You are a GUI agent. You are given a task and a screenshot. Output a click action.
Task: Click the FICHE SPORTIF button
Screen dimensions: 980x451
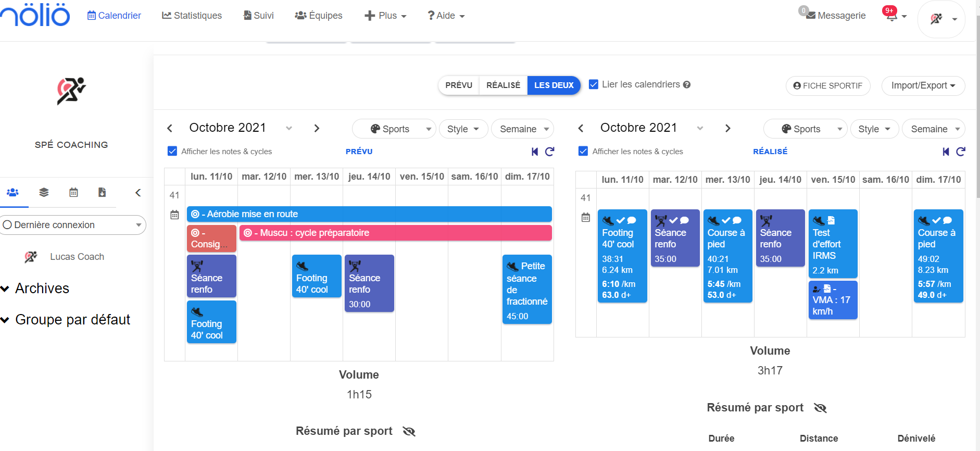(827, 85)
